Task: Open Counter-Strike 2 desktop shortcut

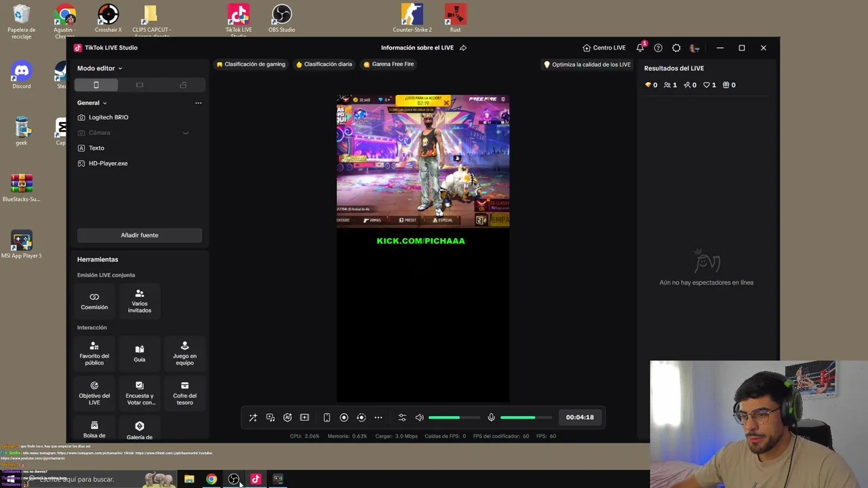Action: (412, 19)
